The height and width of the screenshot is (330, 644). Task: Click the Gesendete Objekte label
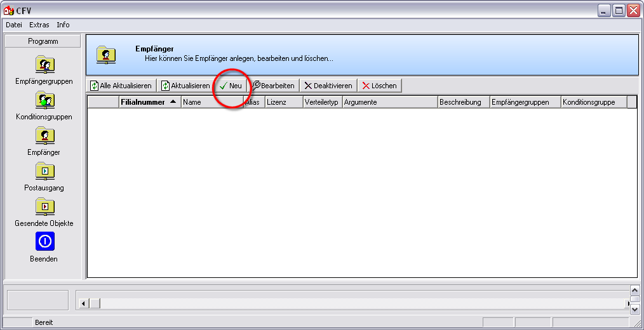tap(44, 223)
